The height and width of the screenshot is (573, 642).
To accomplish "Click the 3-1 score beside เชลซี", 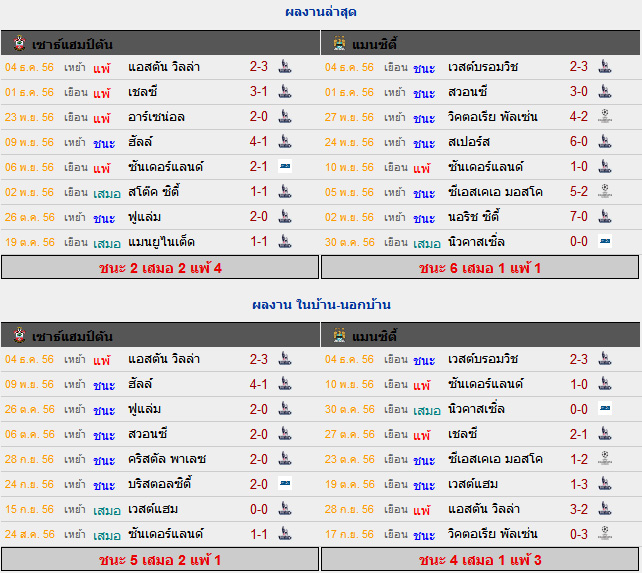I will click(x=258, y=92).
